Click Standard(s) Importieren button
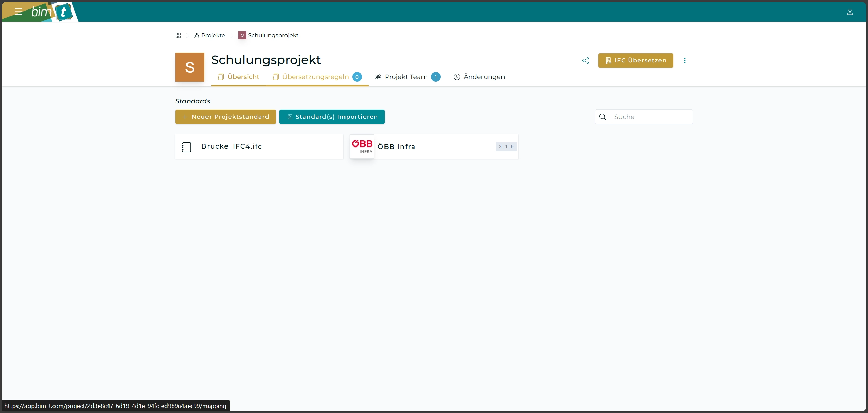The width and height of the screenshot is (868, 413). (x=332, y=117)
